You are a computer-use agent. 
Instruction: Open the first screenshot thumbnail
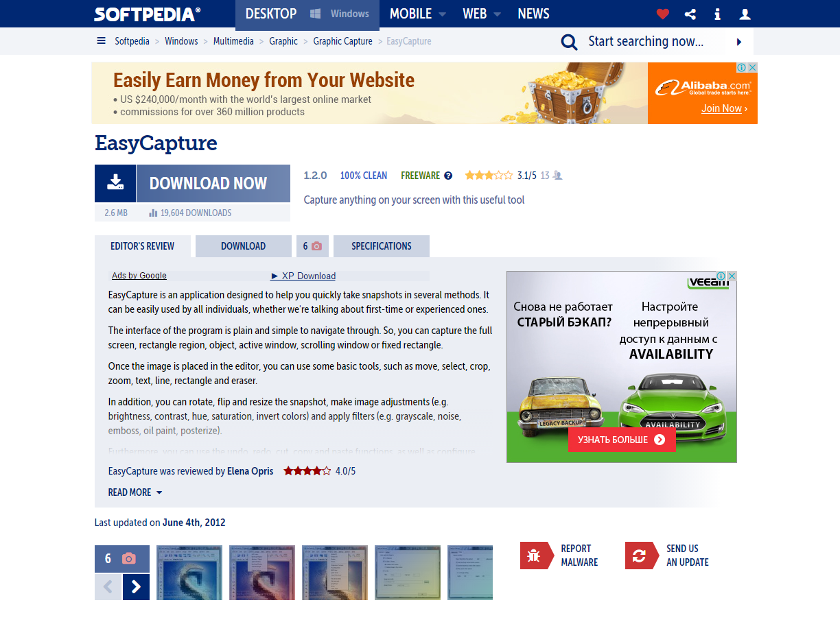[x=189, y=573]
